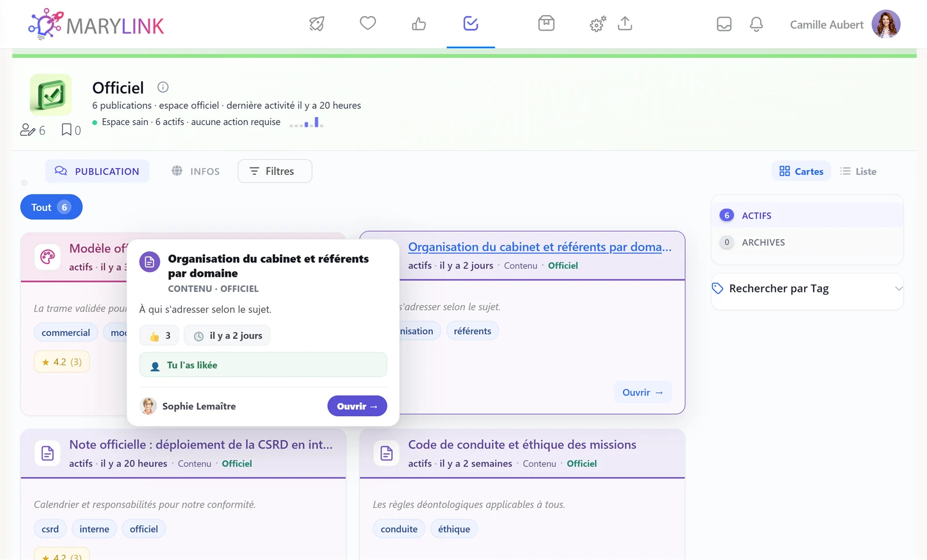Screen dimensions: 927x560
Task: Switch to the INFOS tab
Action: point(196,171)
